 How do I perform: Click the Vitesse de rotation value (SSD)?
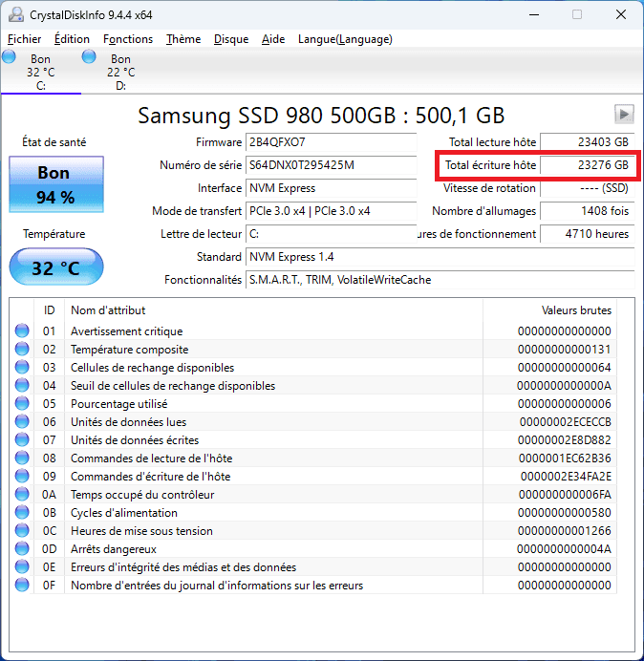click(x=587, y=188)
